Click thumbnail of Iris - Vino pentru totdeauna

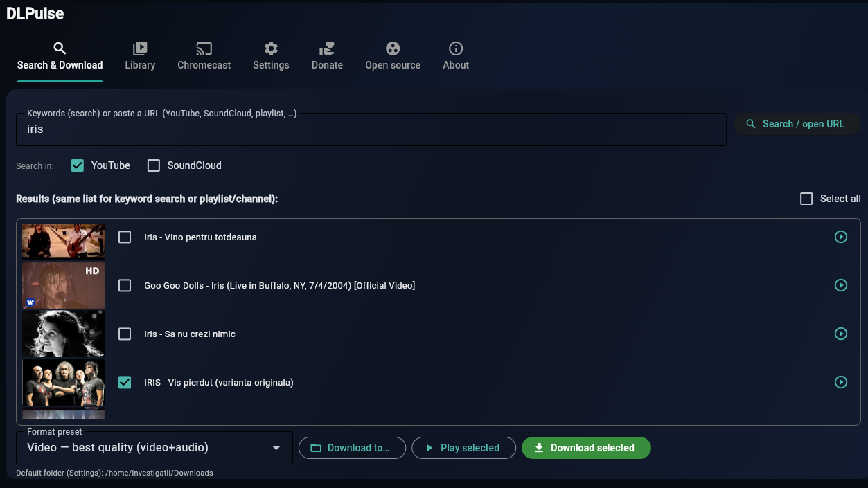click(x=64, y=241)
